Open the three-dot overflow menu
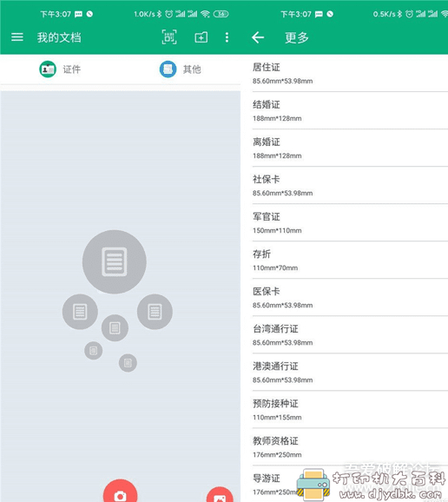Image resolution: width=448 pixels, height=502 pixels. point(227,37)
